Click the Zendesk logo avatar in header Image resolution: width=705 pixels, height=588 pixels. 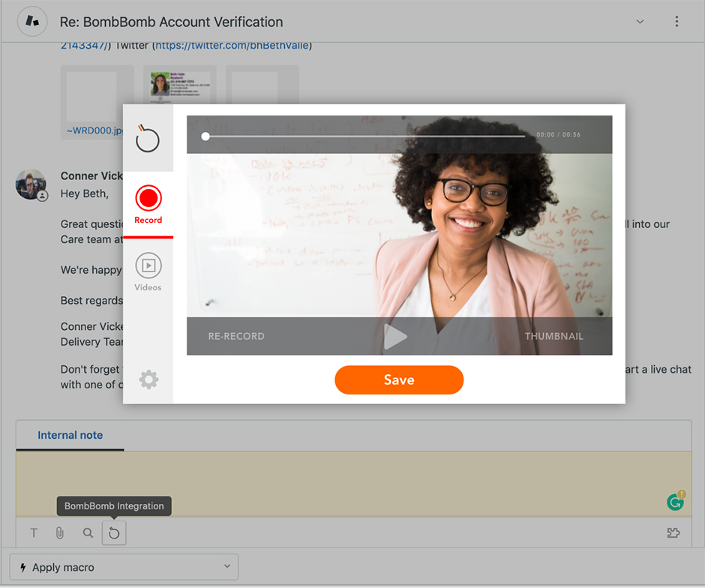[32, 21]
